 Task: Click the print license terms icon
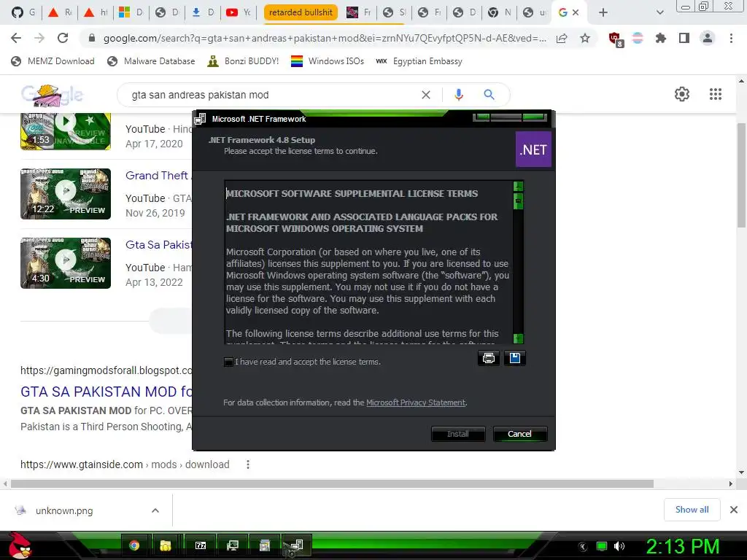(x=488, y=358)
